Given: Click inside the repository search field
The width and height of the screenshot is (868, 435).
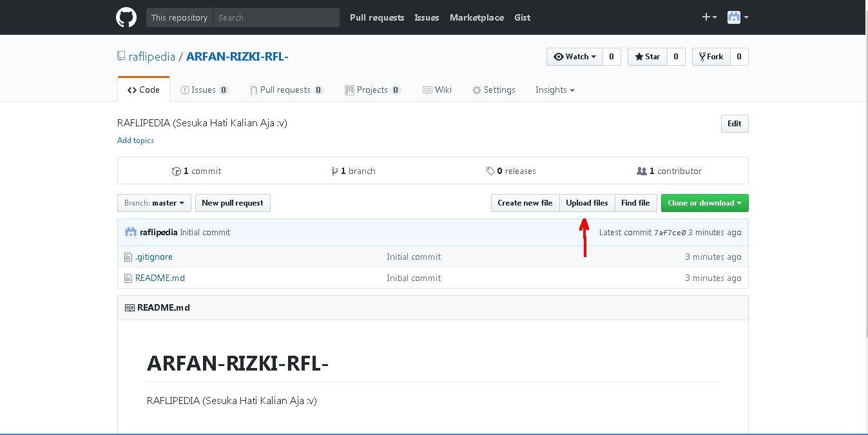Looking at the screenshot, I should [x=276, y=17].
